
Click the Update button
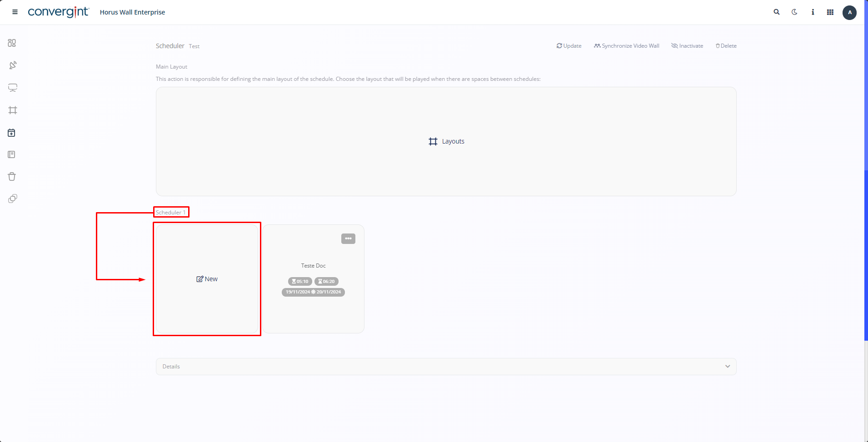569,46
